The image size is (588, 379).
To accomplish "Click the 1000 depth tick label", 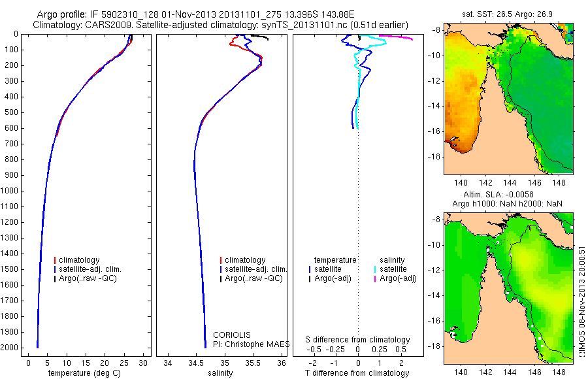I will [x=9, y=191].
